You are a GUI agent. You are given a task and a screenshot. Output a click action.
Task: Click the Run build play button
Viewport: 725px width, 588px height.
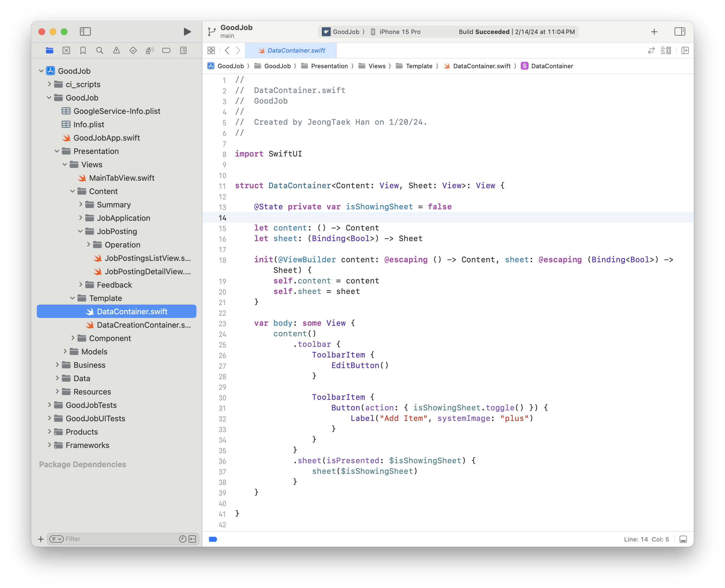tap(187, 32)
